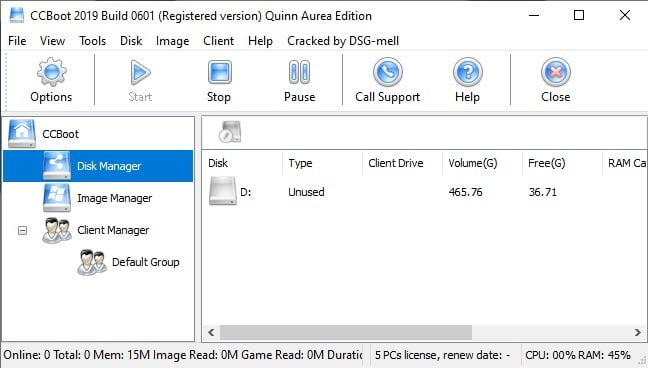Image resolution: width=648 pixels, height=368 pixels.
Task: Select the CCBoot root node
Action: [60, 134]
